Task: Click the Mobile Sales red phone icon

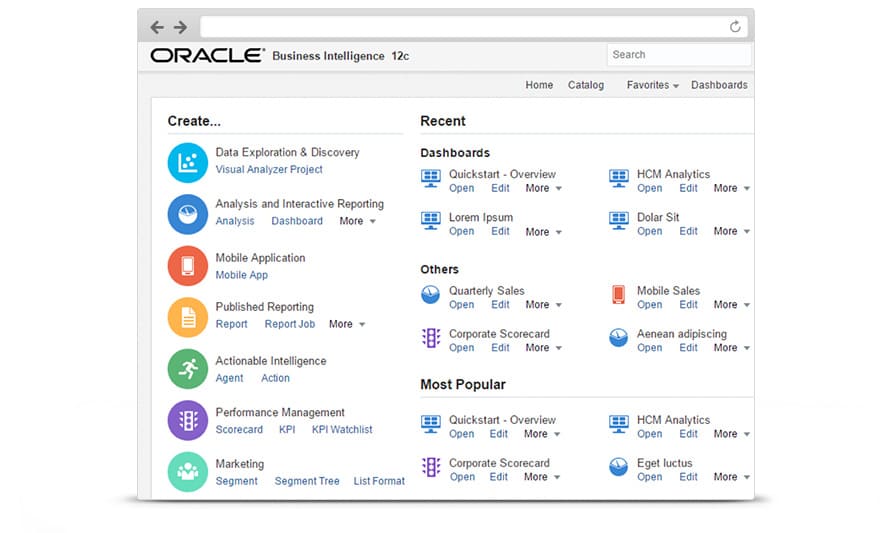Action: pos(618,295)
